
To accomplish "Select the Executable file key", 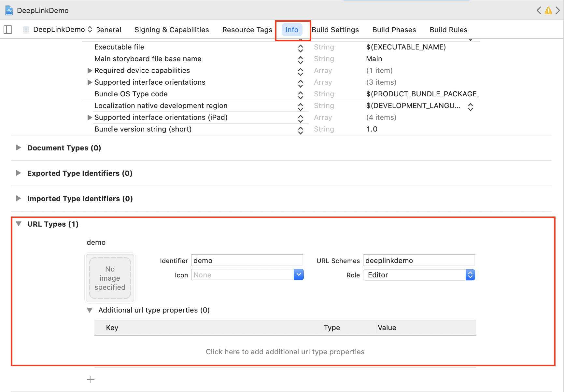I will click(x=119, y=47).
